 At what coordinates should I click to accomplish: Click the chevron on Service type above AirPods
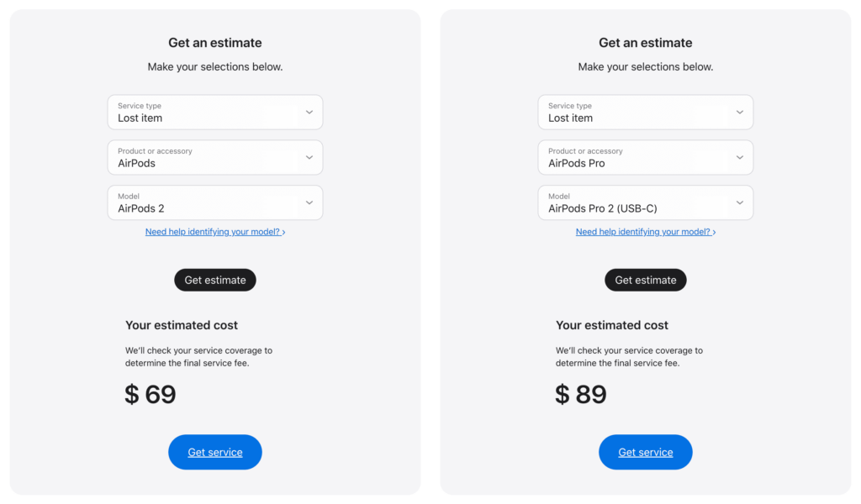309,113
